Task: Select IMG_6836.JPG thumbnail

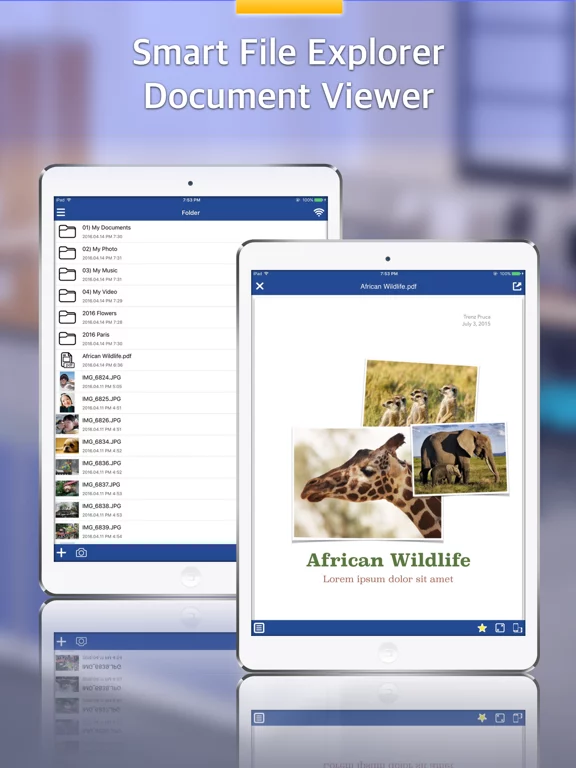Action: [x=67, y=467]
